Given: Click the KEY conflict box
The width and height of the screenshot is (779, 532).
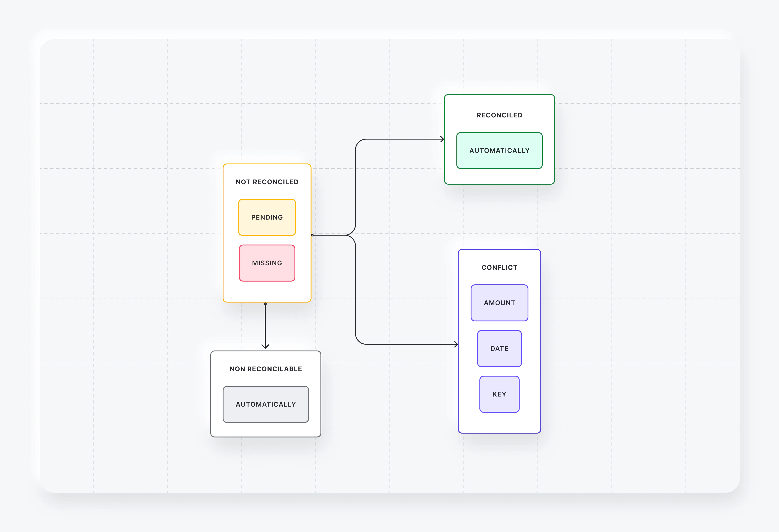Looking at the screenshot, I should point(499,394).
